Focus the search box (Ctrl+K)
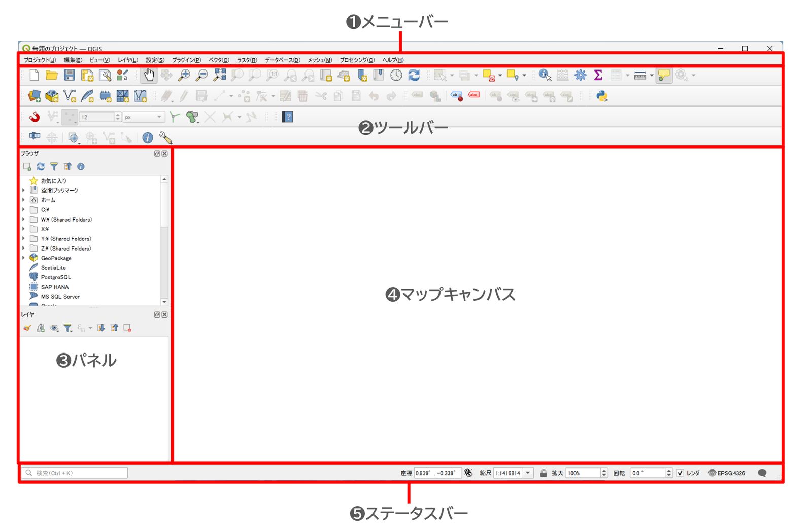 74,473
